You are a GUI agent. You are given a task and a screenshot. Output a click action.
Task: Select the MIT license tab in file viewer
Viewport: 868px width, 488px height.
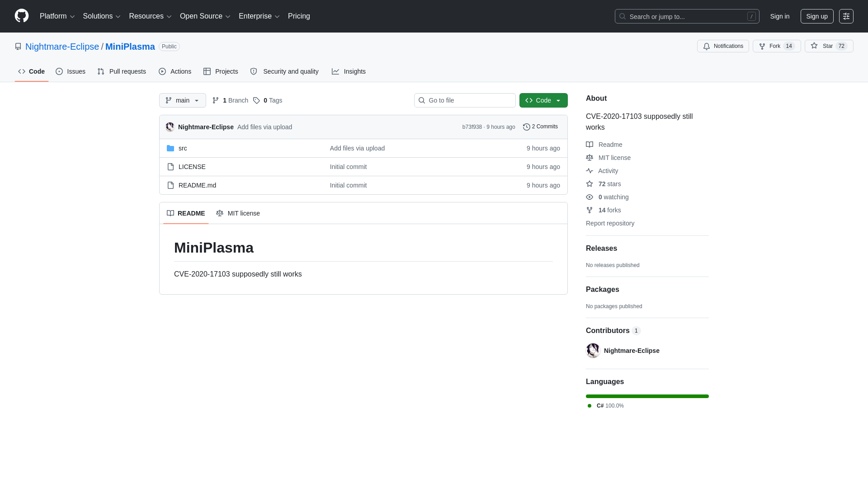click(x=238, y=213)
